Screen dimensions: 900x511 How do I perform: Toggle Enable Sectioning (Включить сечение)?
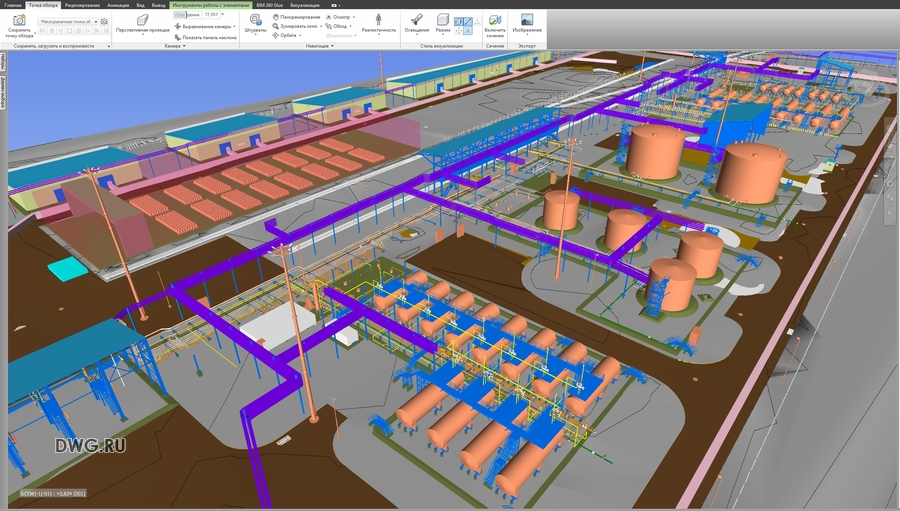(x=494, y=20)
